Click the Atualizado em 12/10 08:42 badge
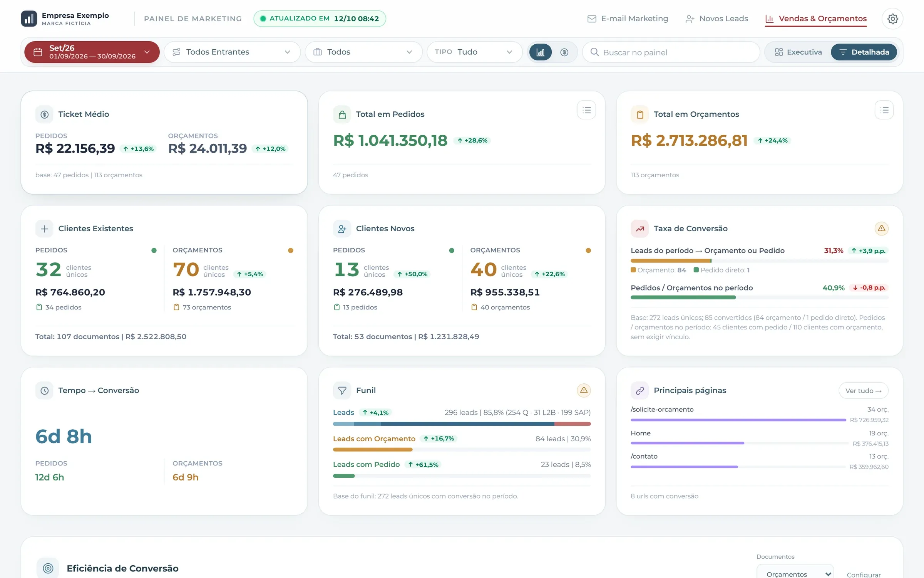This screenshot has width=924, height=578. [x=320, y=18]
